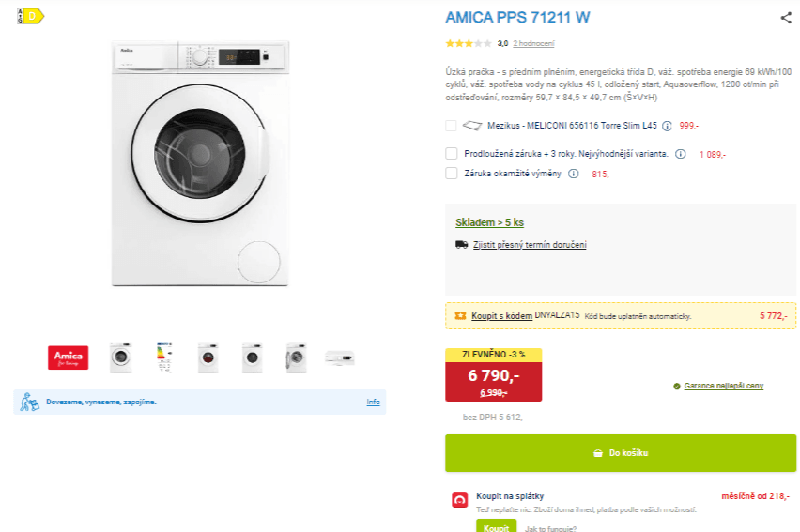This screenshot has width=800, height=532.
Task: Add product with Do košíku button
Action: click(x=620, y=453)
